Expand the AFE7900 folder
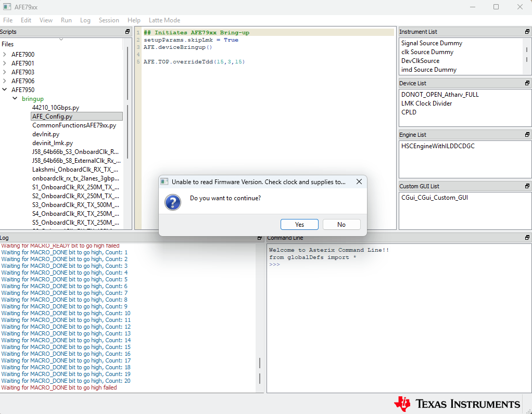This screenshot has height=414, width=532. (x=4, y=54)
